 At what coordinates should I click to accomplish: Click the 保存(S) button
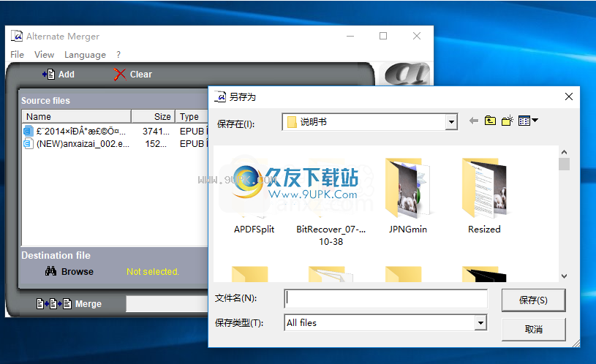click(533, 300)
